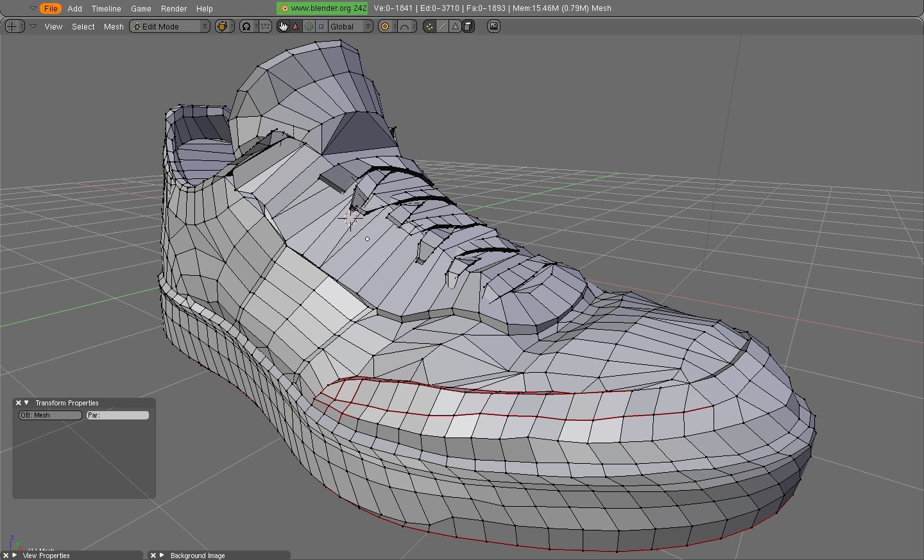Open the Mesh menu in viewport header
Viewport: 924px width, 560px height.
[114, 26]
